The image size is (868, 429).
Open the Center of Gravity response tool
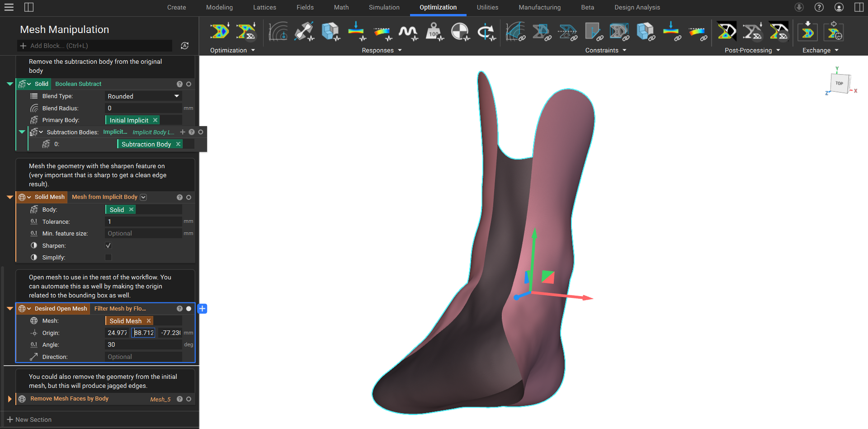tap(460, 32)
